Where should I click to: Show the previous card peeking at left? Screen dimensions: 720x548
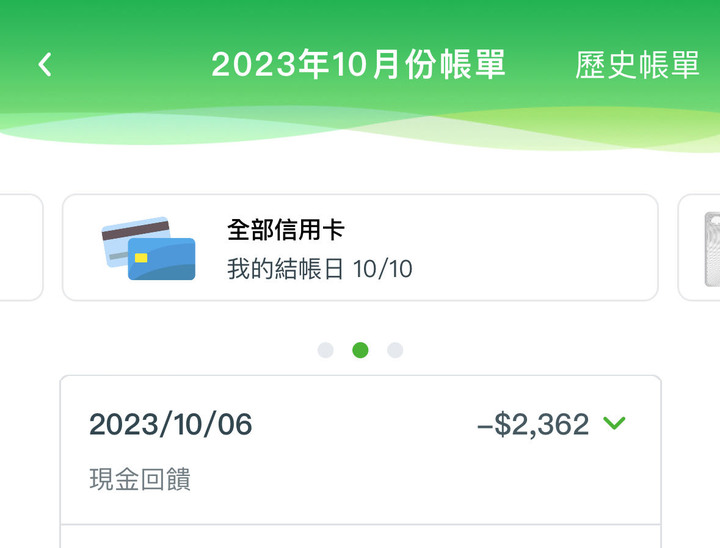pos(21,248)
